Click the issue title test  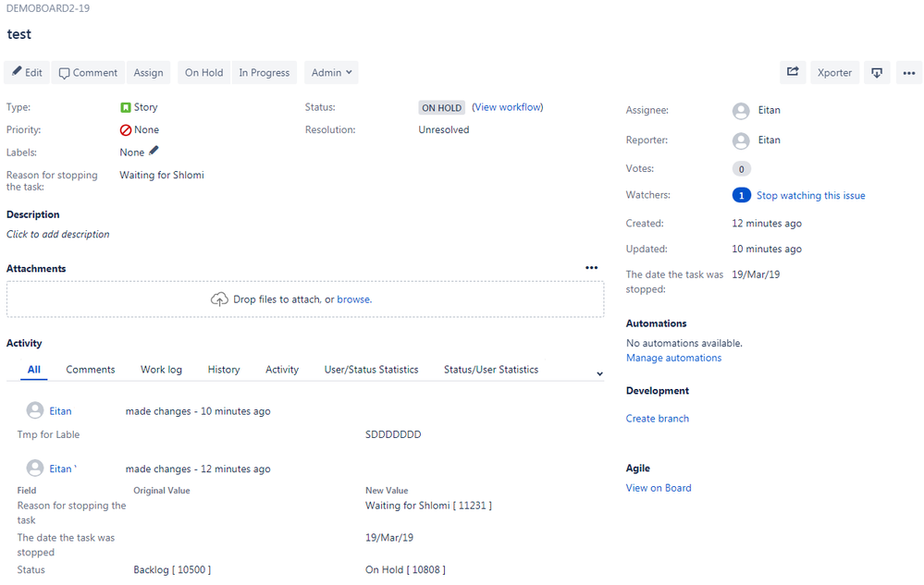(18, 34)
